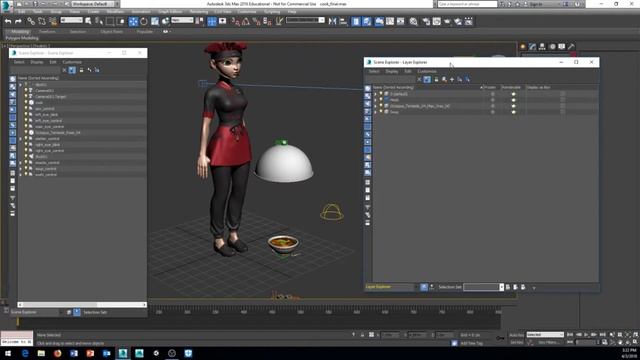This screenshot has width=640, height=360.
Task: Open the Display menu in Layer Explorer
Action: coord(392,71)
